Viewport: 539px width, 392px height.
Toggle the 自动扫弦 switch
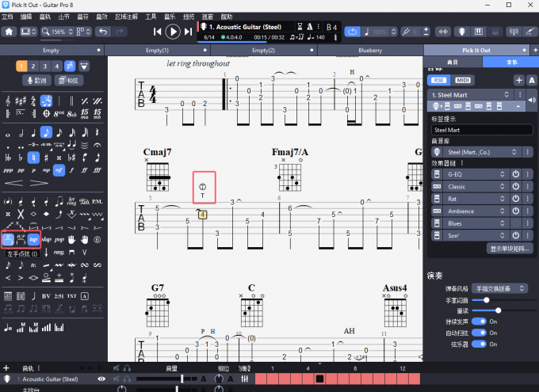479,333
